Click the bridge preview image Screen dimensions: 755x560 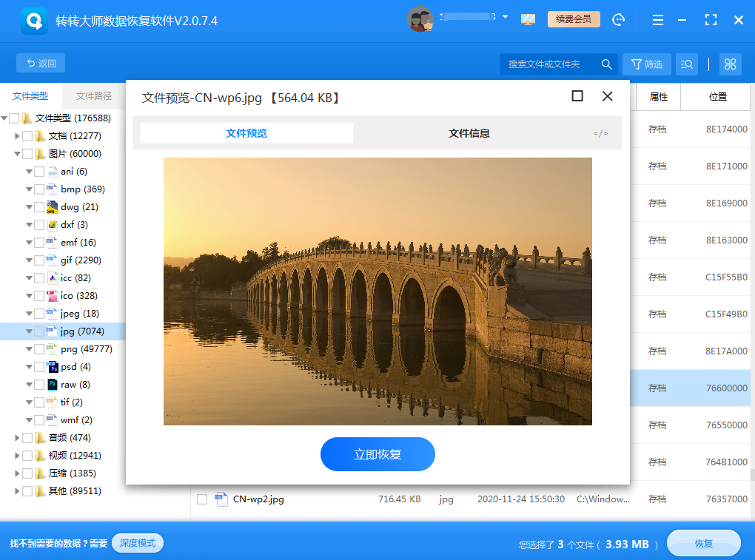[377, 291]
